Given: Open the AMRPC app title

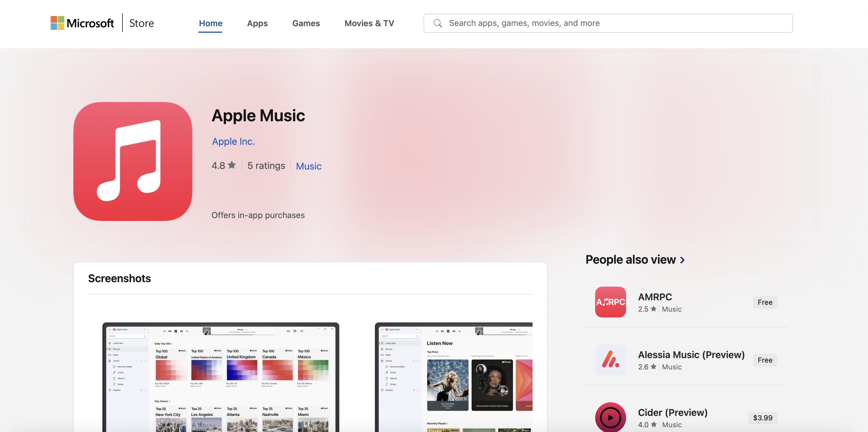Looking at the screenshot, I should pyautogui.click(x=655, y=297).
